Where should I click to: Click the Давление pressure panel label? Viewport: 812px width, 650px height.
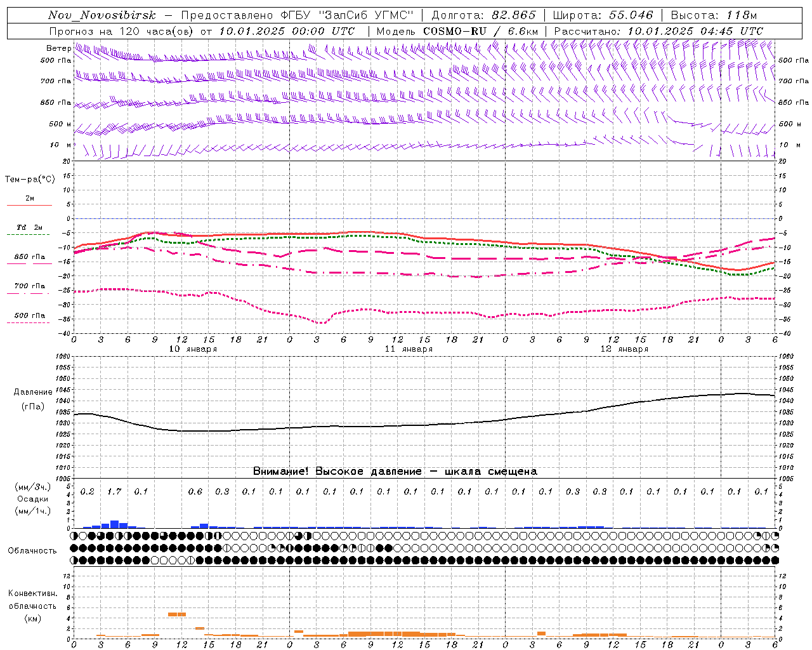(x=33, y=392)
